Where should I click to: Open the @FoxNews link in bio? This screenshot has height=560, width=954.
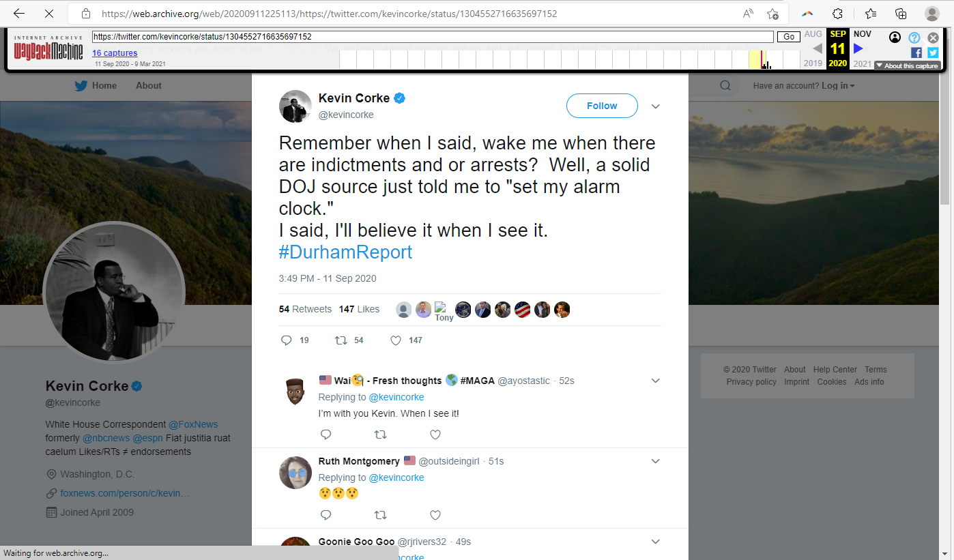[193, 424]
